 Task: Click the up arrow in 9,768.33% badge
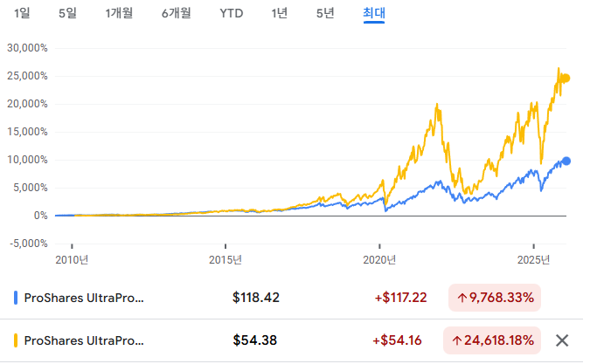coord(462,298)
